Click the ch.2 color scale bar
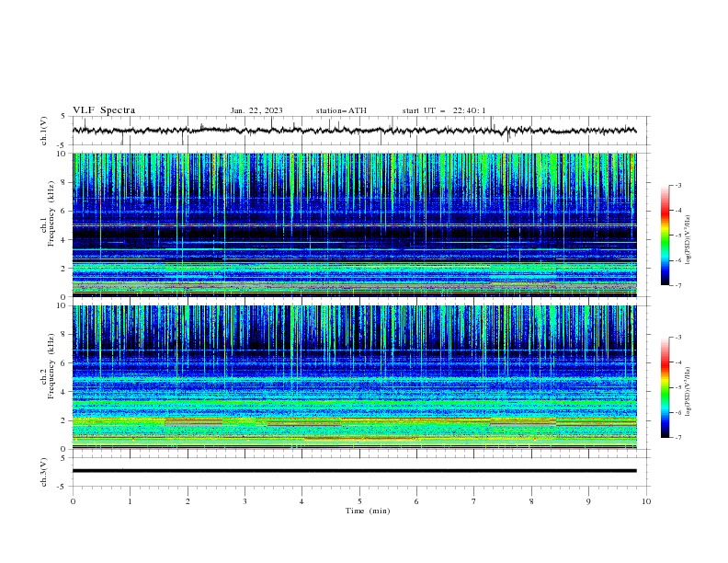728x563 pixels. (665, 387)
